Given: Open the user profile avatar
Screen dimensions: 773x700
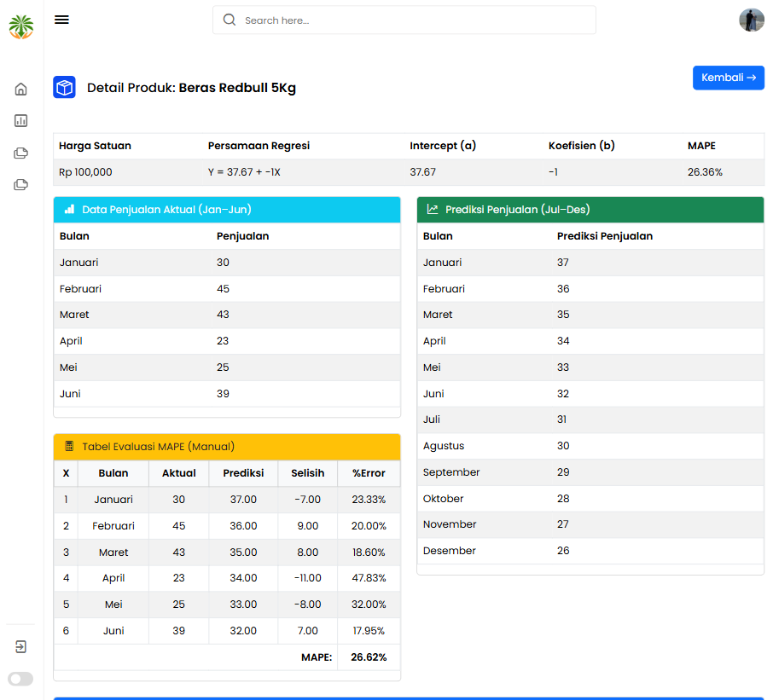Looking at the screenshot, I should point(752,20).
